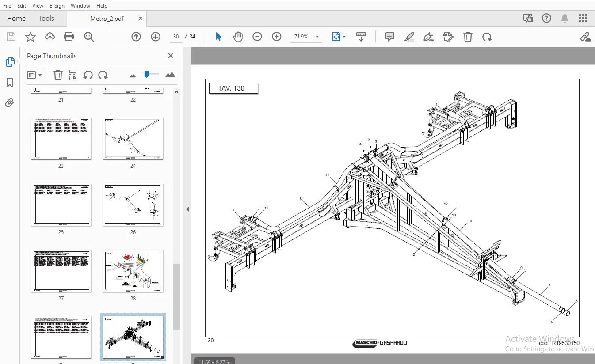Select the highlight text pen tool
The width and height of the screenshot is (595, 364).
tap(409, 37)
